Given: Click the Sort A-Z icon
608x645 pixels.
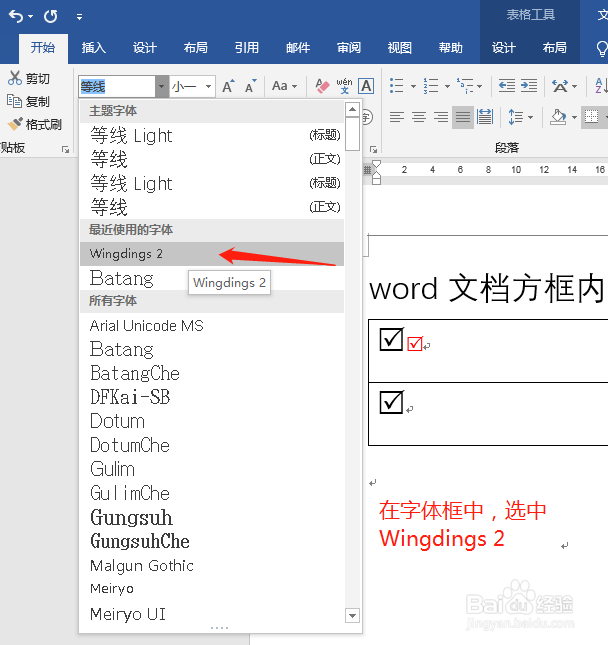Looking at the screenshot, I should (601, 86).
